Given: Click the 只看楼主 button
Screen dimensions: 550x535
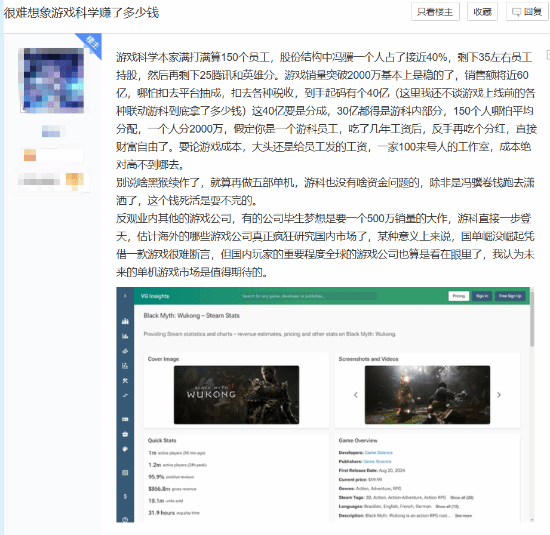Looking at the screenshot, I should pos(435,12).
